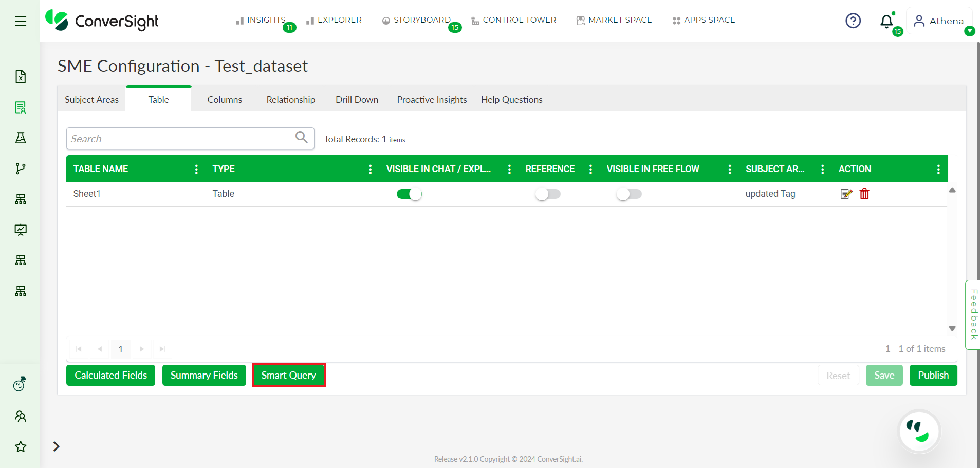Open the Explorer menu
The height and width of the screenshot is (468, 980).
pos(334,20)
